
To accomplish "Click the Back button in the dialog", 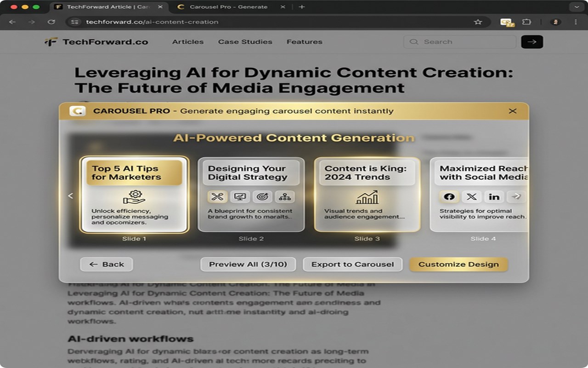I will [x=107, y=264].
